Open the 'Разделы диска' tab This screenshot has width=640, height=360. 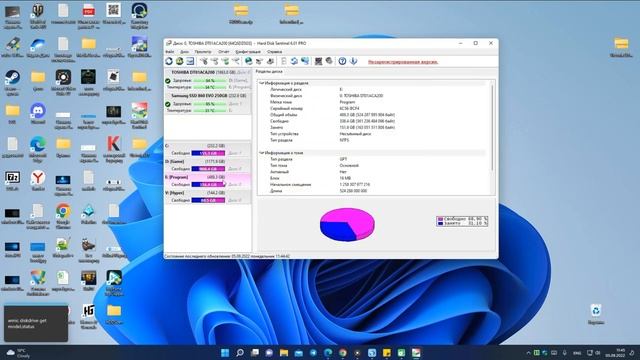coord(269,71)
